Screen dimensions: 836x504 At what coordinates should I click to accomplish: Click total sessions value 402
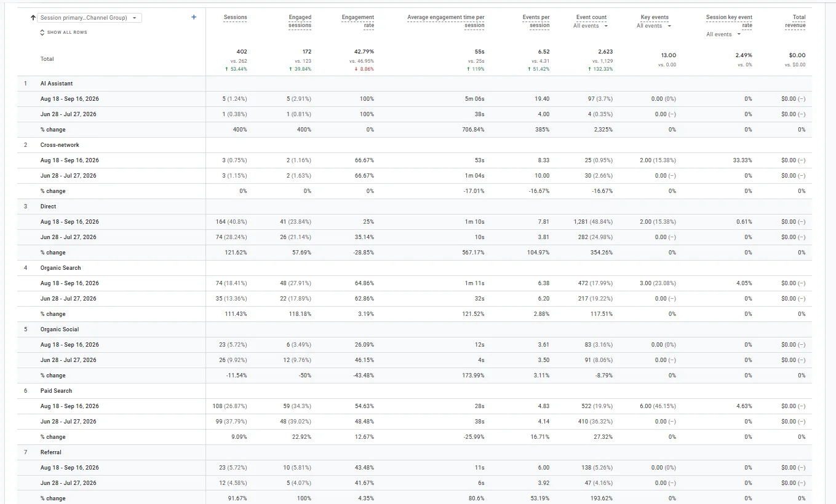[242, 52]
